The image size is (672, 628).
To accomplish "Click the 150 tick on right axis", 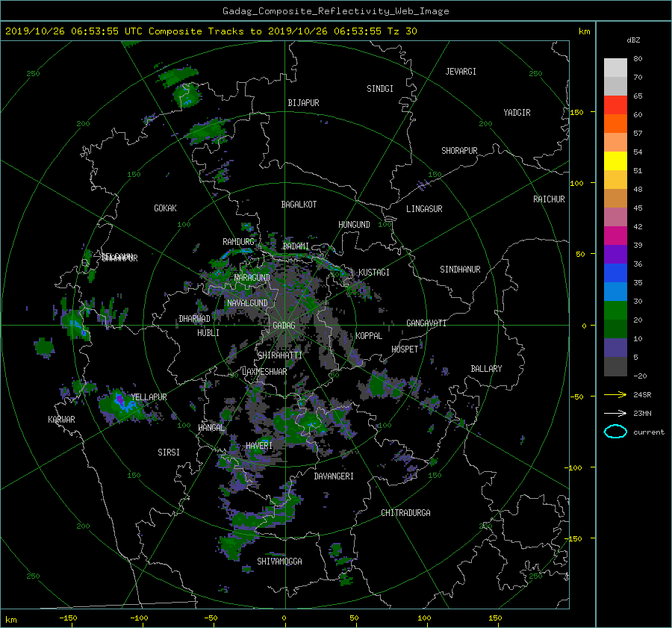I will [x=576, y=112].
